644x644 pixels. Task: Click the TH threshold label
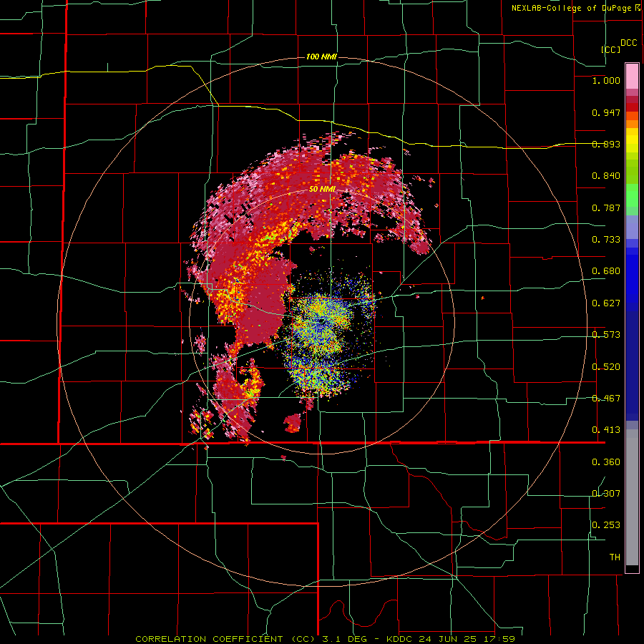click(x=615, y=557)
